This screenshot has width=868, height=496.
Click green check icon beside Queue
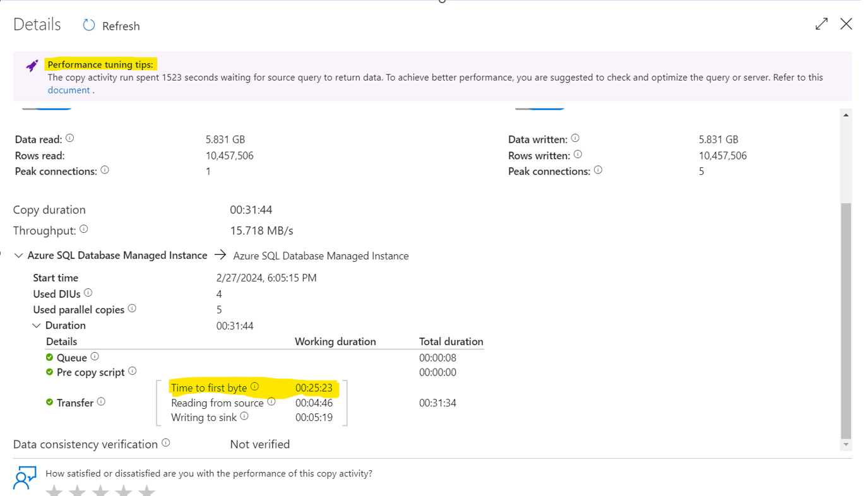[50, 357]
